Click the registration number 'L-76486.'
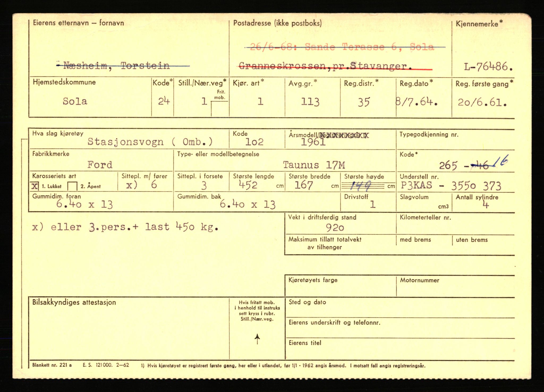This screenshot has width=544, height=392. (x=488, y=66)
